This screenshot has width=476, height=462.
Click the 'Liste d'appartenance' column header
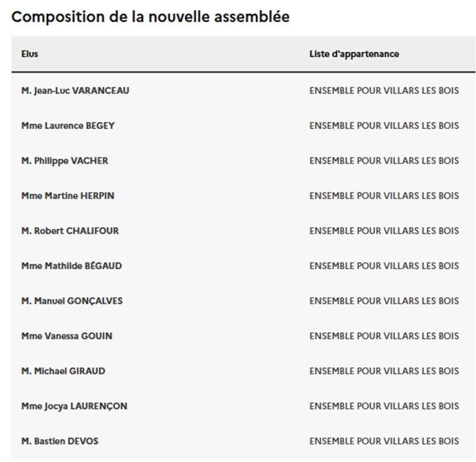[354, 54]
